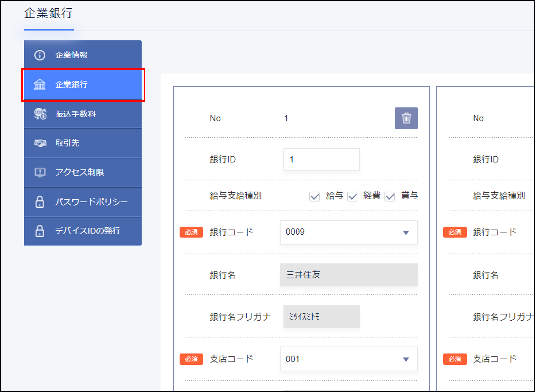Click the padlock icon beside デバイスIDの発行
The width and height of the screenshot is (535, 392).
[x=40, y=231]
